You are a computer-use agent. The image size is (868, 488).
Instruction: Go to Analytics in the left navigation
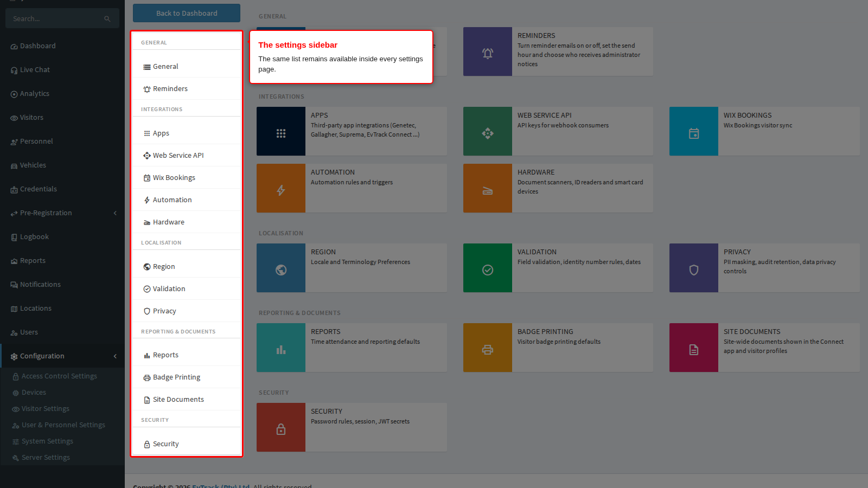62,94
